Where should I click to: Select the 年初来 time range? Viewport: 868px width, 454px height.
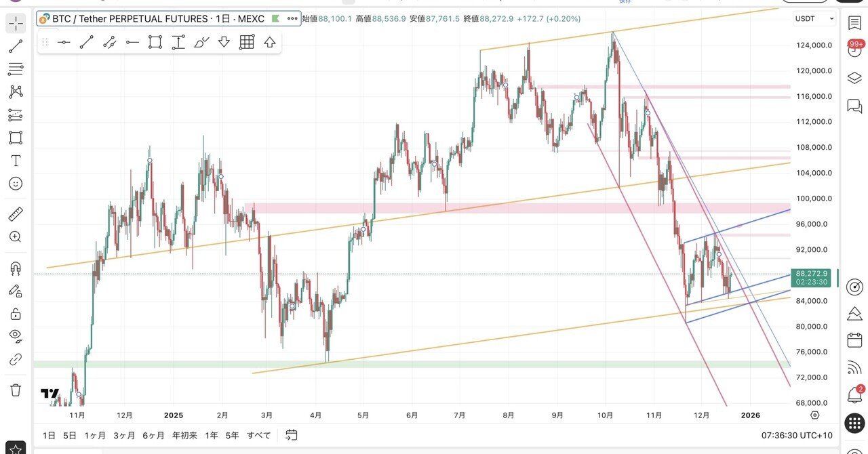(185, 435)
